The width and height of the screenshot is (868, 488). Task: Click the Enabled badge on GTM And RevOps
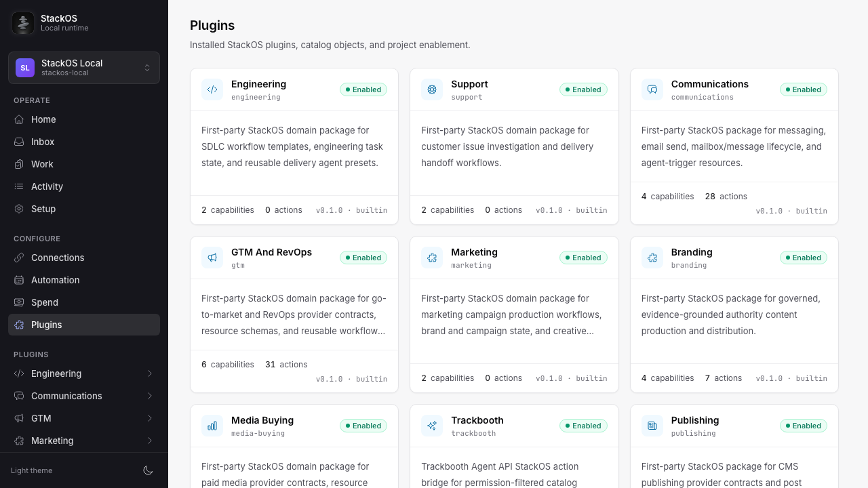363,258
